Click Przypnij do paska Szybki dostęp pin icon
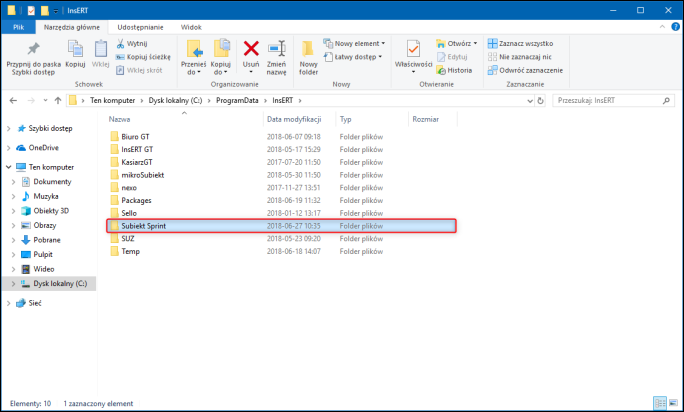The height and width of the screenshot is (412, 684). (x=33, y=48)
